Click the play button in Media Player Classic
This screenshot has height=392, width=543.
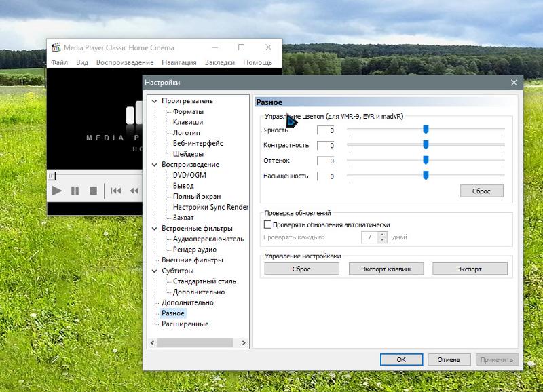[57, 191]
